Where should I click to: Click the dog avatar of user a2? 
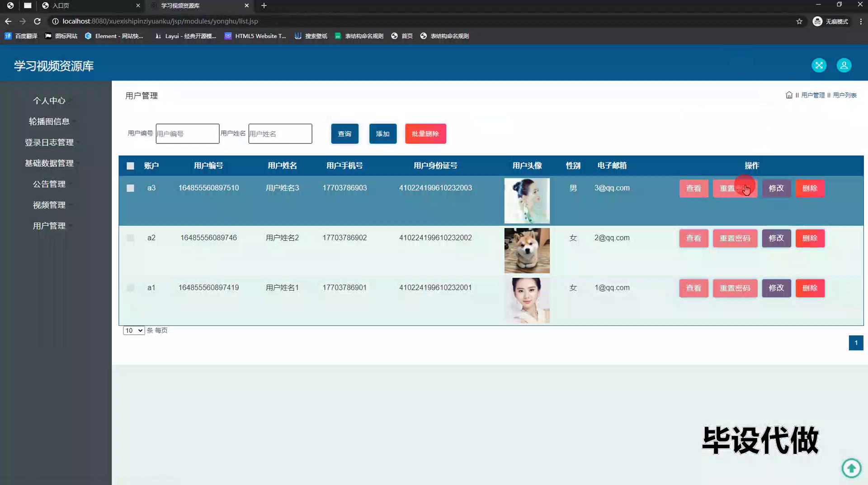click(527, 250)
